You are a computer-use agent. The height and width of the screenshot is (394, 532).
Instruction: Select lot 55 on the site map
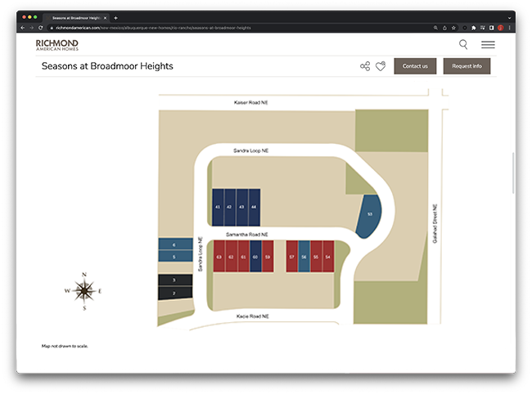click(316, 257)
